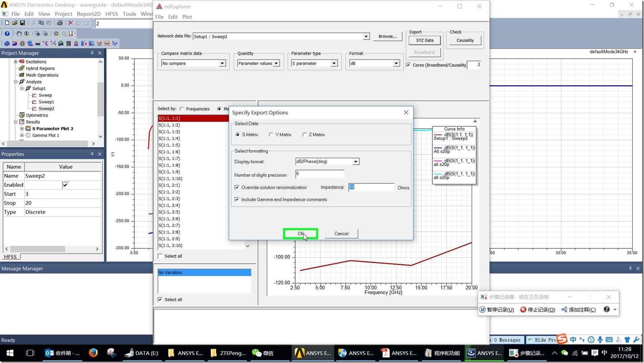This screenshot has width=644, height=363.
Task: Click the Mesh Operations node icon
Action: point(22,75)
